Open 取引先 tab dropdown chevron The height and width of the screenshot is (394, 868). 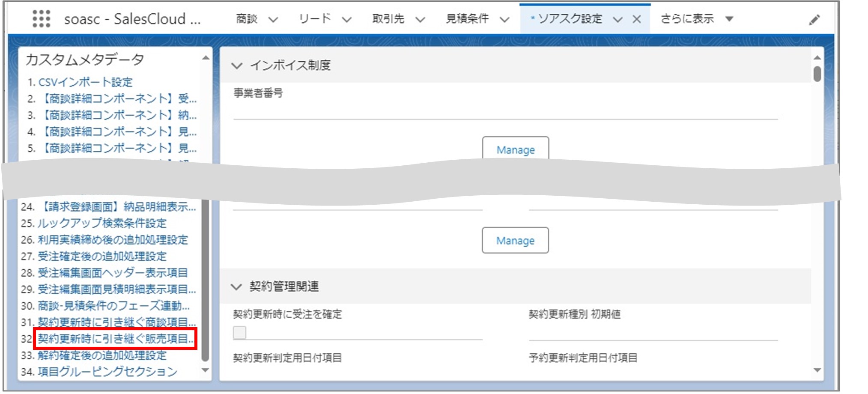coord(420,20)
